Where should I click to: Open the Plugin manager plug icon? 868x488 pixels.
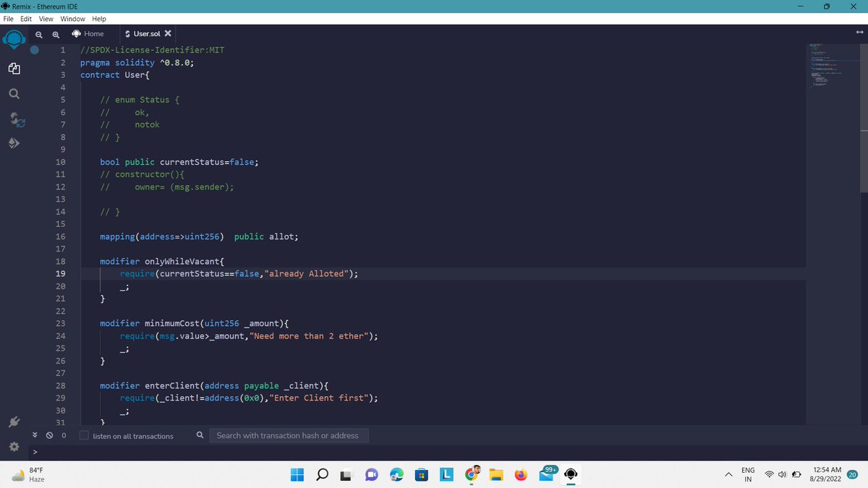click(14, 422)
